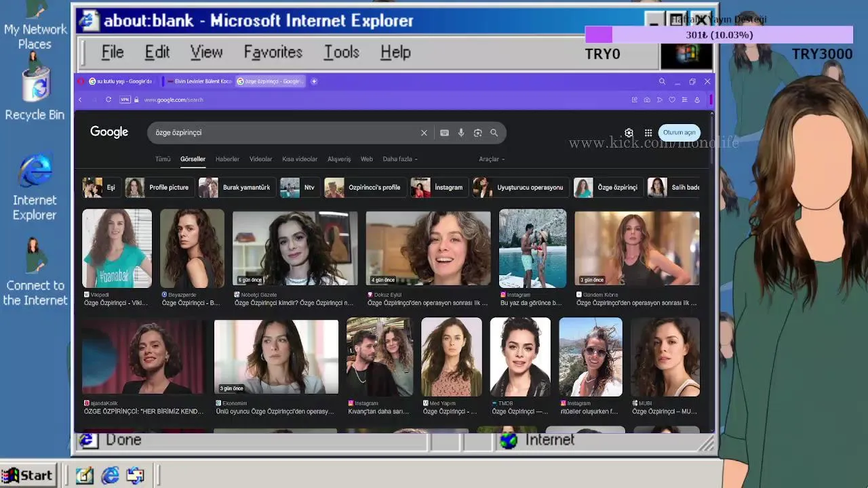Screen dimensions: 868x488
Task: Switch to 'Elvin Levinler Bülent Koca' tab
Action: click(199, 81)
